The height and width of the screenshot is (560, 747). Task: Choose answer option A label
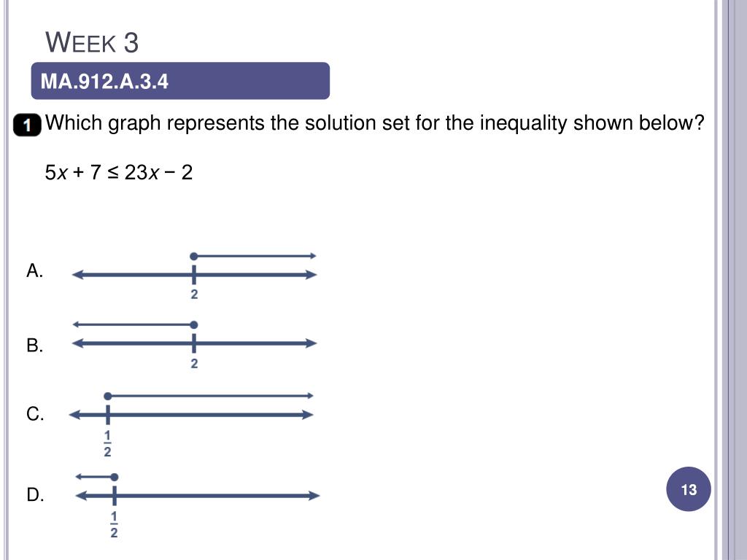click(x=35, y=271)
